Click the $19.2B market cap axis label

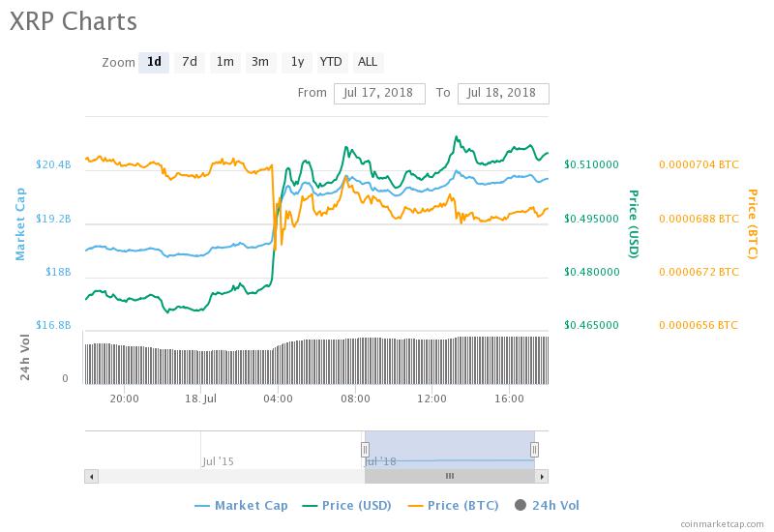point(53,219)
